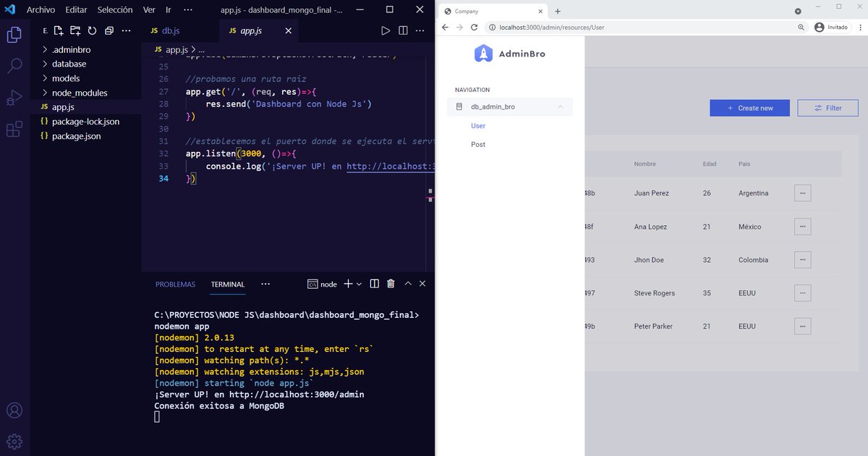Open the Filter button in AdminBro

tap(827, 108)
